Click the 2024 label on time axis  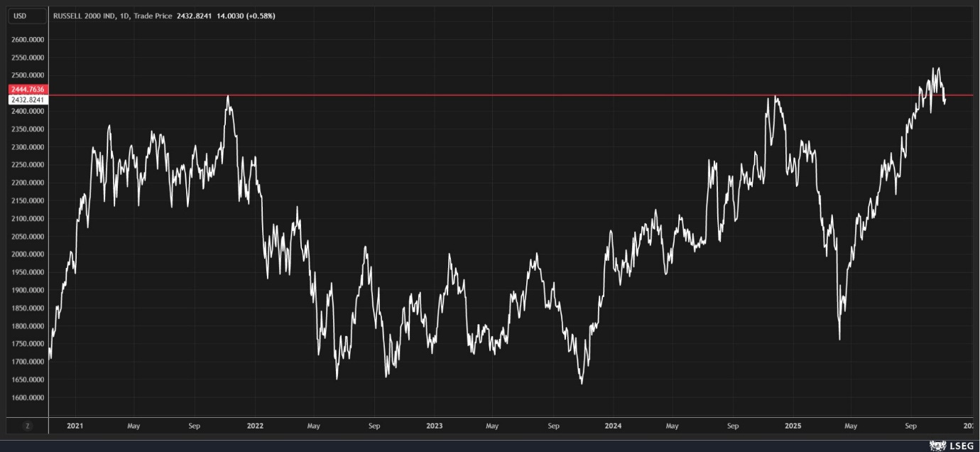[x=613, y=426]
